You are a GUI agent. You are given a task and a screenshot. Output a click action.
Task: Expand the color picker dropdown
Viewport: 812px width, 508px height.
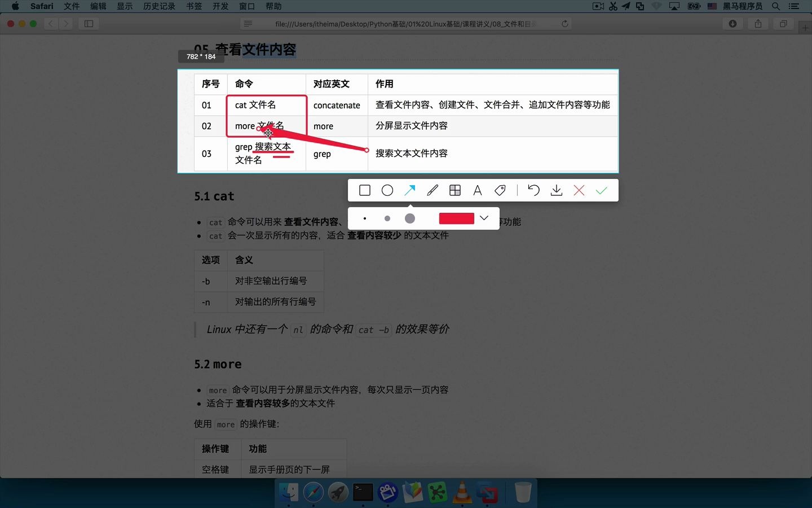tap(484, 218)
